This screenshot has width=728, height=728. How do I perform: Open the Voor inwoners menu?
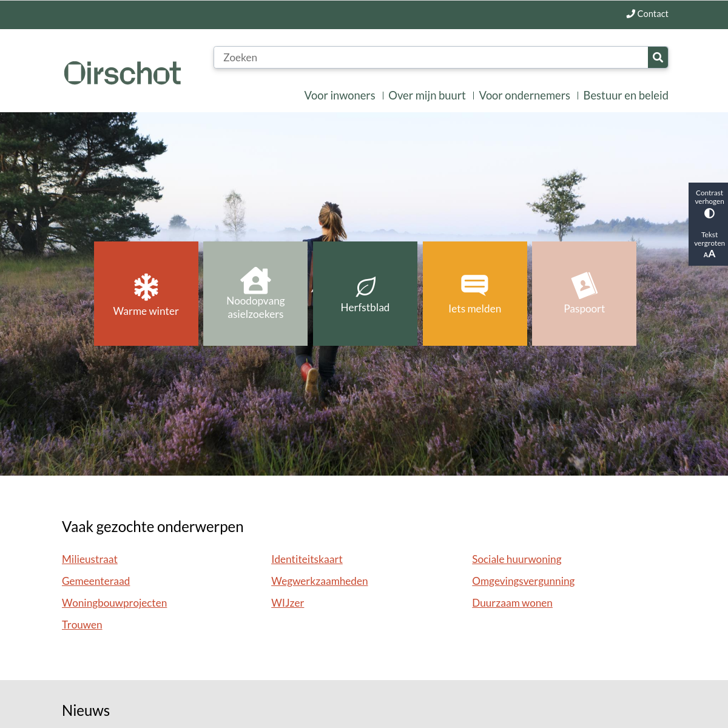click(x=340, y=95)
